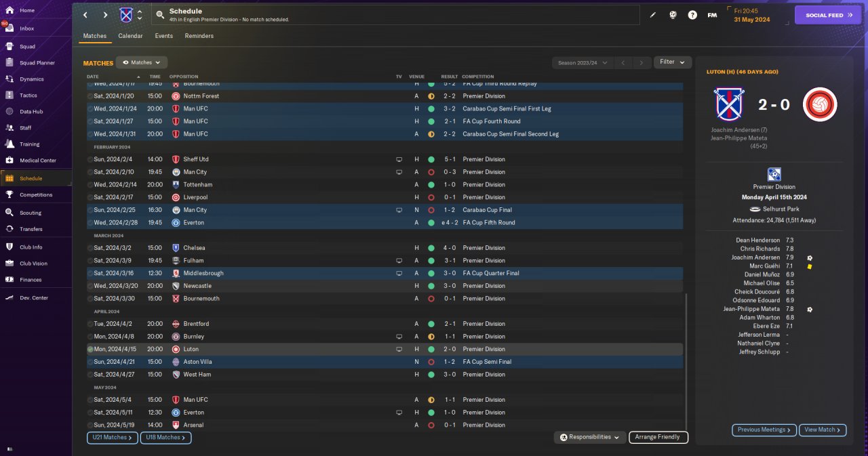Image resolution: width=868 pixels, height=456 pixels.
Task: Open Transfers in the sidebar
Action: (31, 229)
